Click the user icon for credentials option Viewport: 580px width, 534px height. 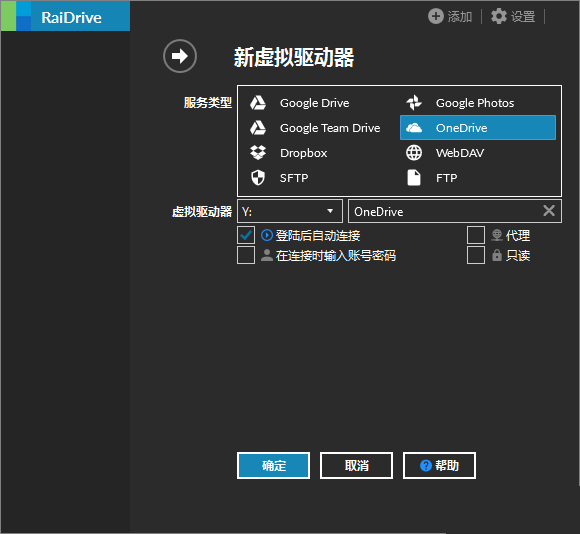tap(267, 255)
